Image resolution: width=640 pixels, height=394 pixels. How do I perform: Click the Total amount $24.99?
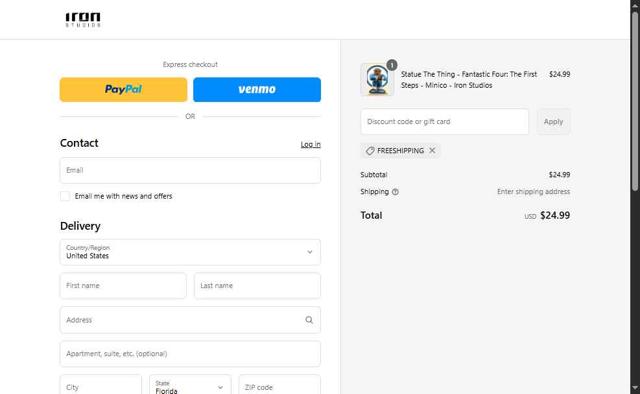pos(555,216)
